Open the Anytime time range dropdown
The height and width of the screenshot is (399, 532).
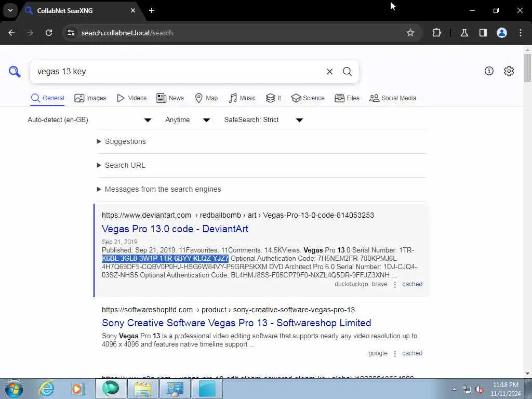(188, 120)
